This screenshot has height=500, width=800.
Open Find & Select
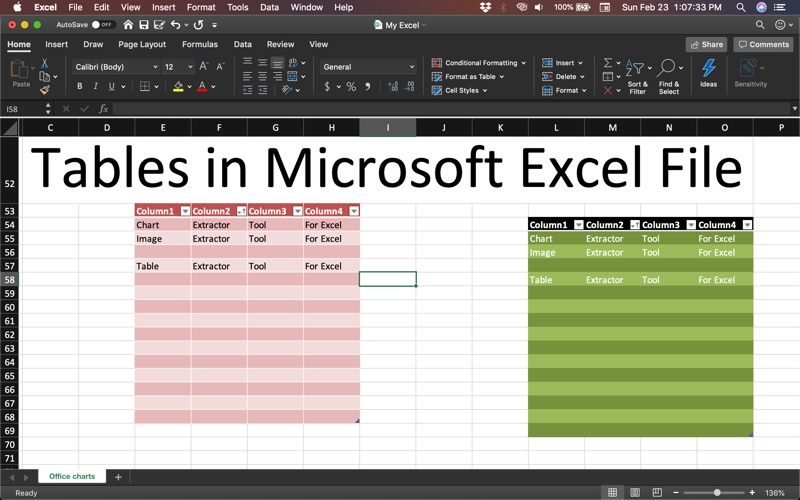pos(668,77)
